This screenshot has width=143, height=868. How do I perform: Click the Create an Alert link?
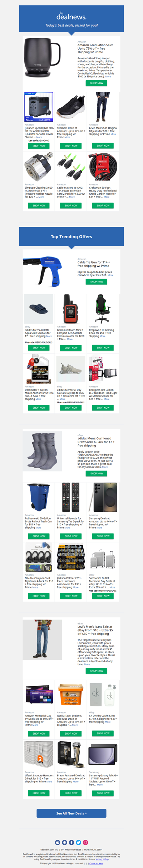coord(96,863)
